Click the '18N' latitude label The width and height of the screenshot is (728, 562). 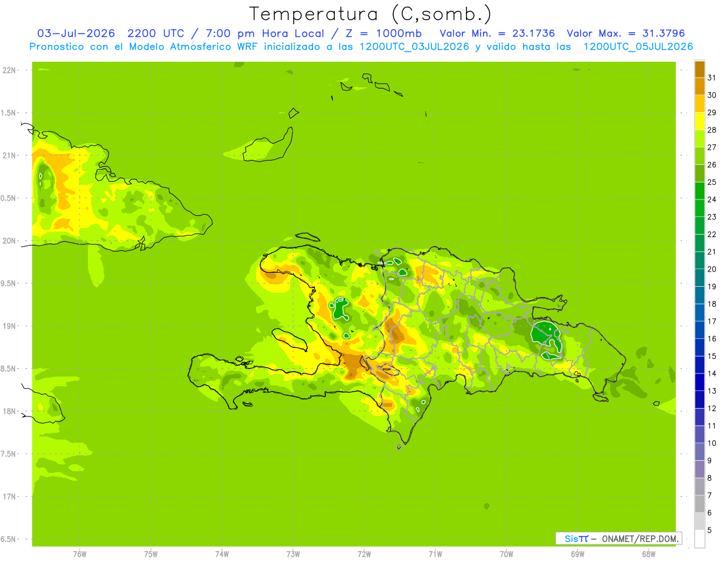click(8, 412)
